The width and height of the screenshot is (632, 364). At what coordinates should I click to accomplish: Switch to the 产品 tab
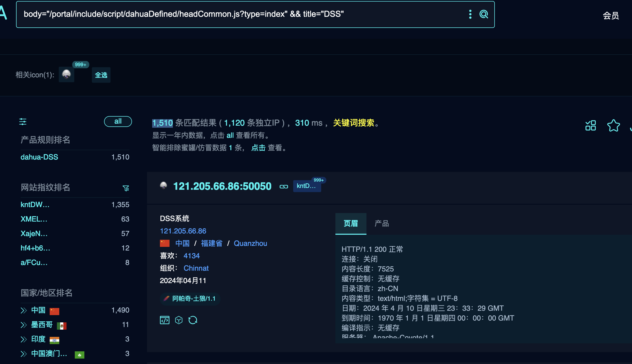tap(381, 223)
